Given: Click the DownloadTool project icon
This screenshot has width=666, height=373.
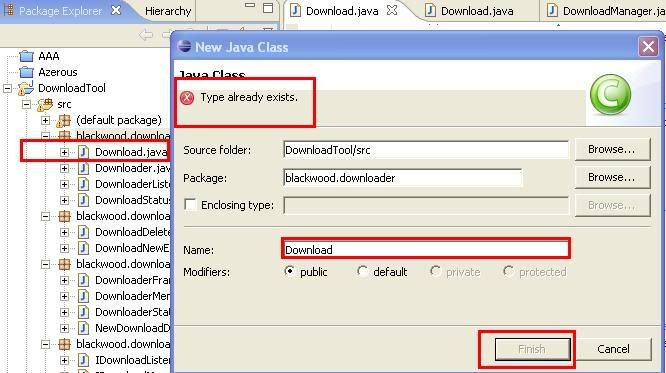Looking at the screenshot, I should [x=26, y=88].
